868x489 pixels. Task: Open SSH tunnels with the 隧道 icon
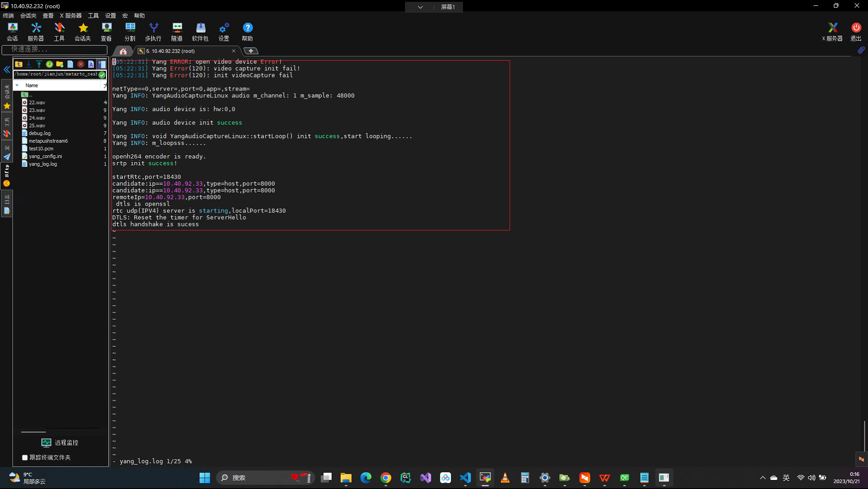(177, 32)
